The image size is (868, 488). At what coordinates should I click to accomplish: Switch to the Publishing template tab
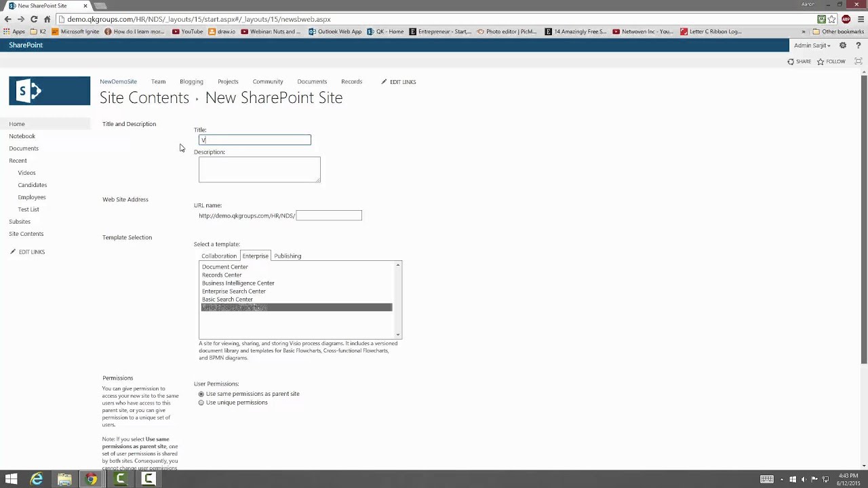pyautogui.click(x=288, y=256)
